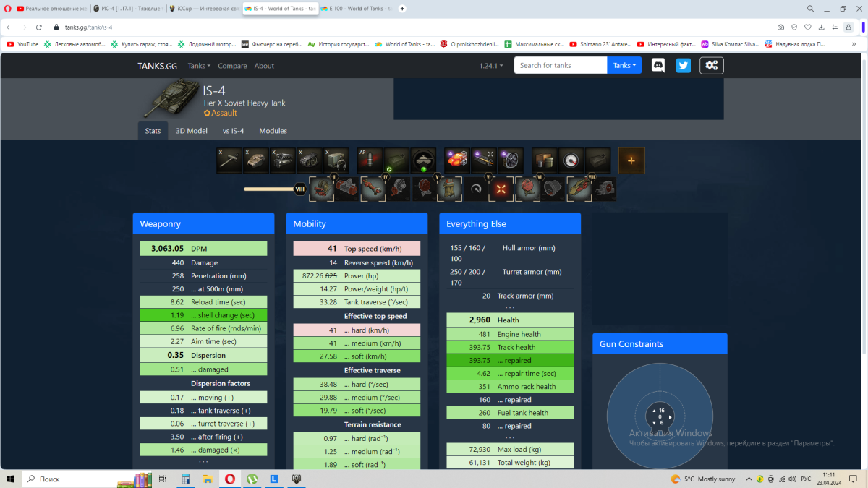This screenshot has height=488, width=868.
Task: Switch to the vs IS-4 tab
Action: [x=233, y=131]
